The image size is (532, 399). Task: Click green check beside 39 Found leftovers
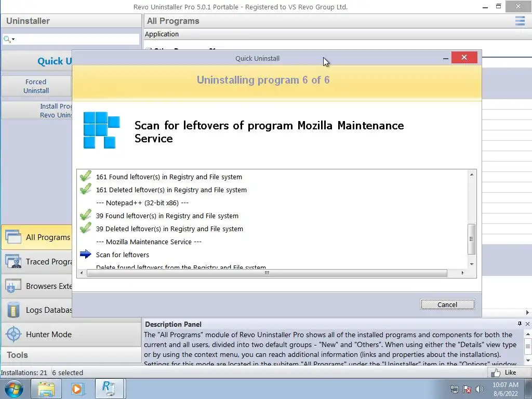[85, 215]
